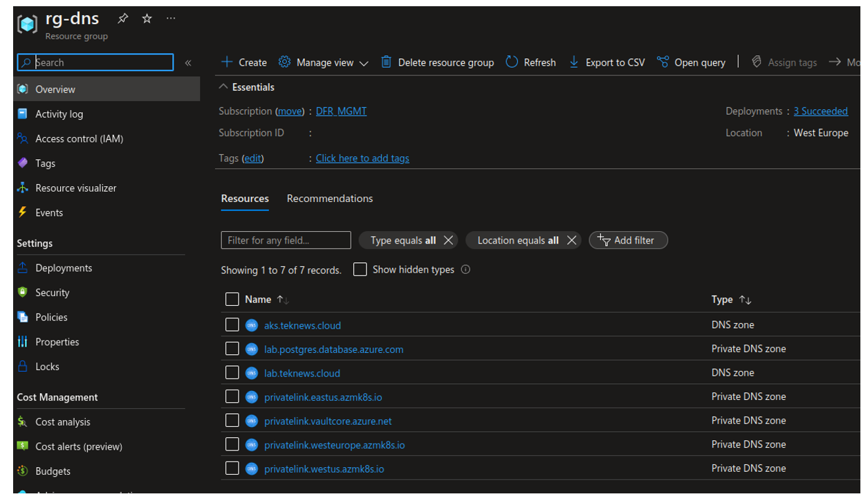This screenshot has width=868, height=501.
Task: Select the Resources tab
Action: (245, 199)
